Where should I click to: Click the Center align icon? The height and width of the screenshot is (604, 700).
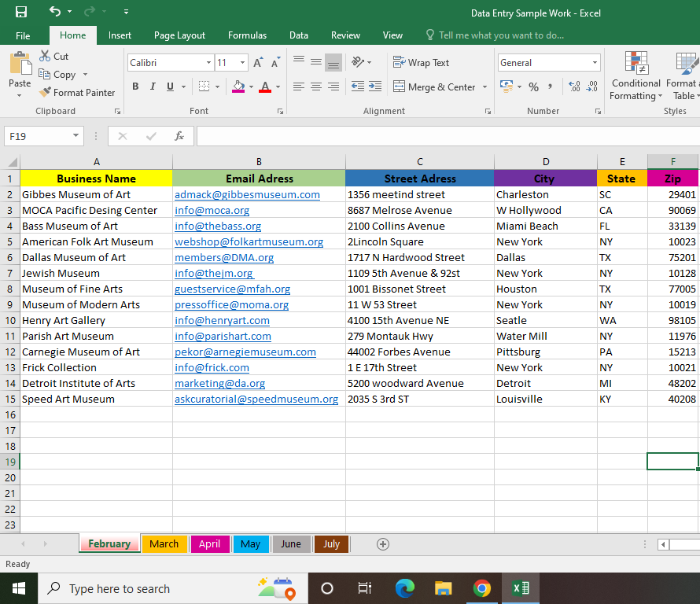(315, 87)
